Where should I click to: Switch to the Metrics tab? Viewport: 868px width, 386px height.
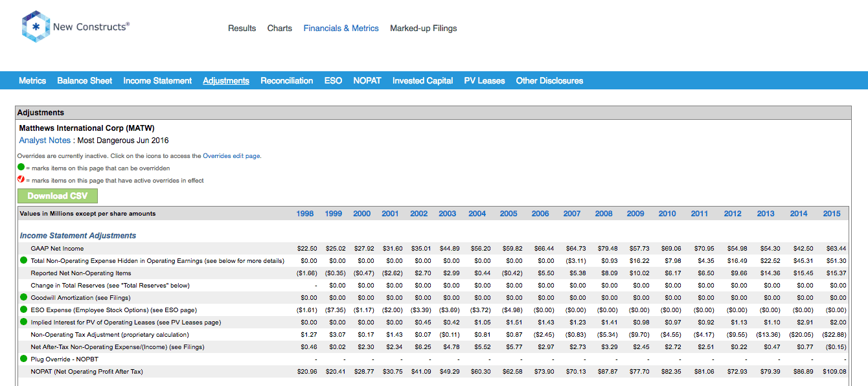pos(32,81)
